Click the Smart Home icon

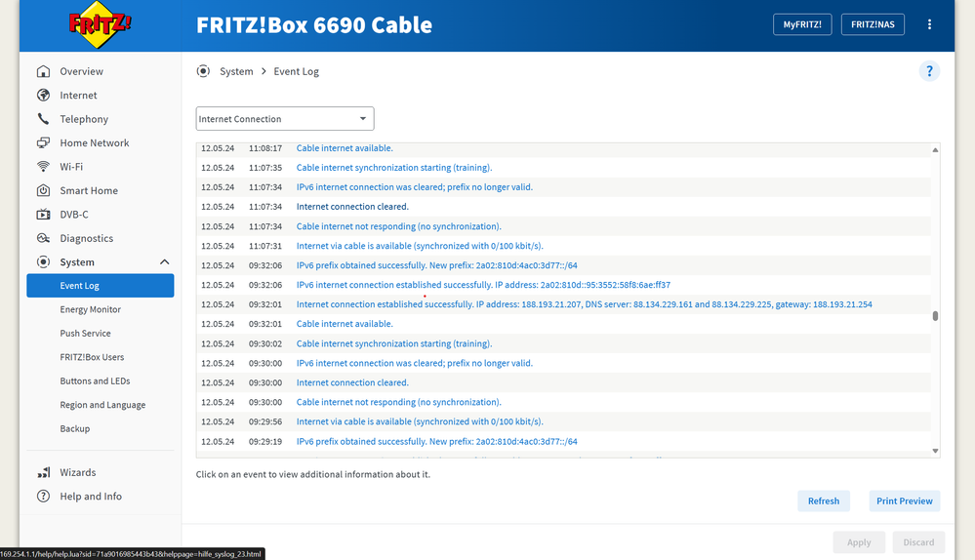[x=43, y=191]
